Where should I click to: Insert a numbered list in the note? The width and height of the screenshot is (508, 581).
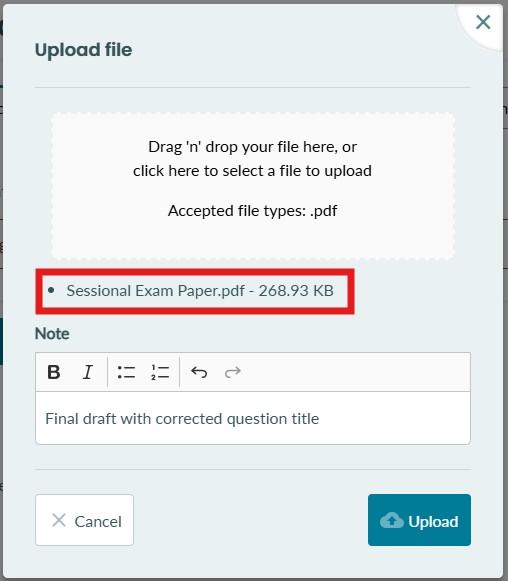tap(160, 372)
